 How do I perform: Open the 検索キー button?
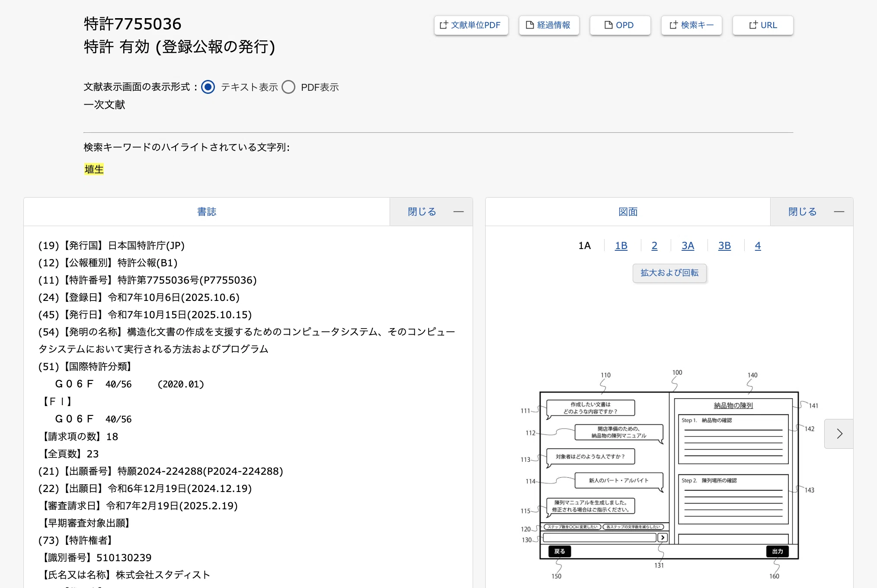(691, 26)
